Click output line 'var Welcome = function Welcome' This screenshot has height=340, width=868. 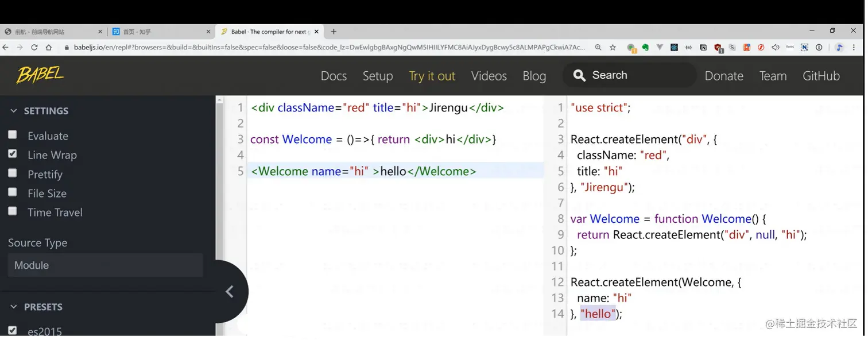coord(668,218)
